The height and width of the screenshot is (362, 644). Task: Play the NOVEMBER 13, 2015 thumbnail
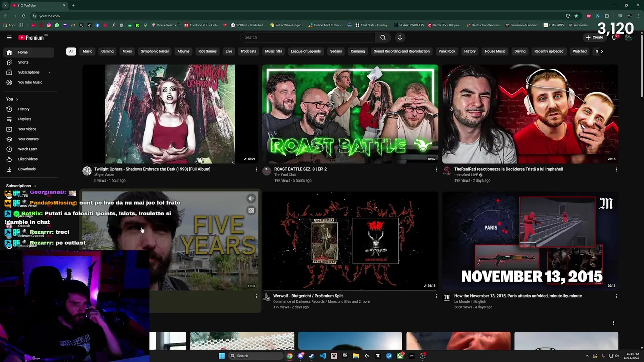(x=530, y=241)
